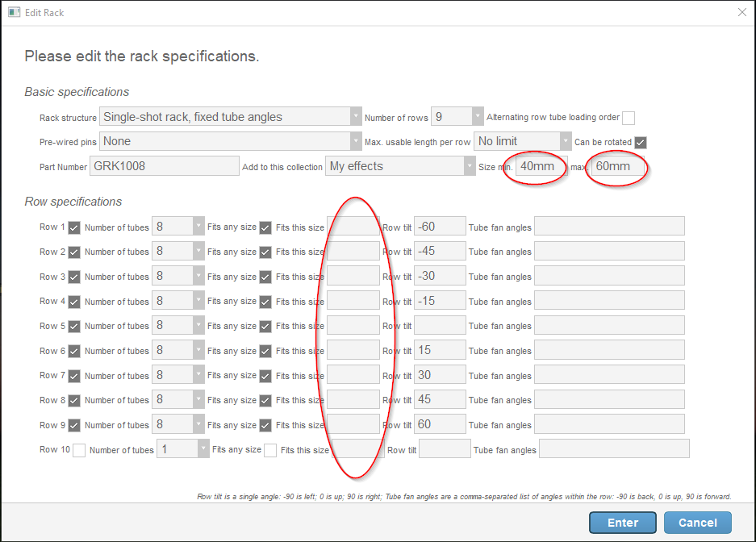Enable Alternating row tube loading order checkbox
Viewport: 756px width, 542px height.
[629, 118]
